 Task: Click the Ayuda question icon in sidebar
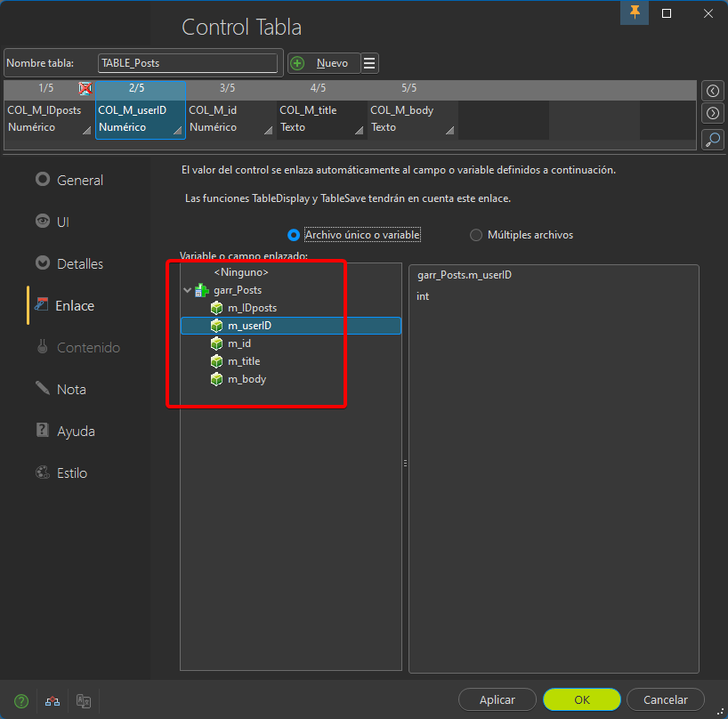(43, 430)
